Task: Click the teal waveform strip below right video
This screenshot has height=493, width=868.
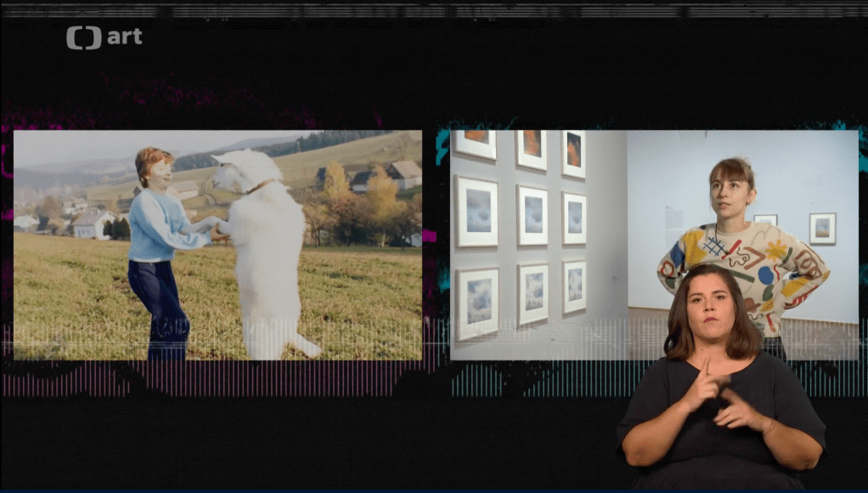Action: (535, 378)
